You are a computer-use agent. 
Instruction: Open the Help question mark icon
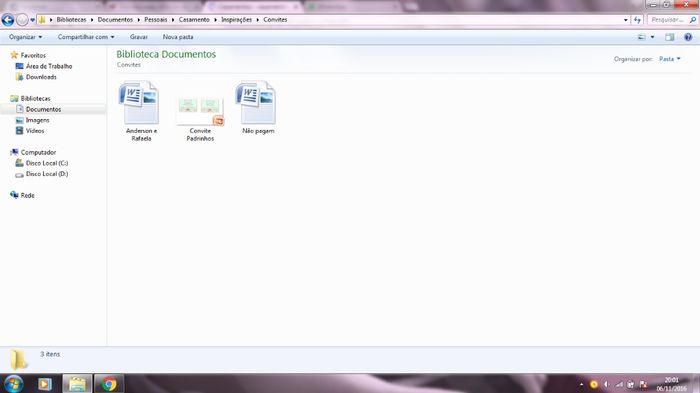tap(688, 37)
